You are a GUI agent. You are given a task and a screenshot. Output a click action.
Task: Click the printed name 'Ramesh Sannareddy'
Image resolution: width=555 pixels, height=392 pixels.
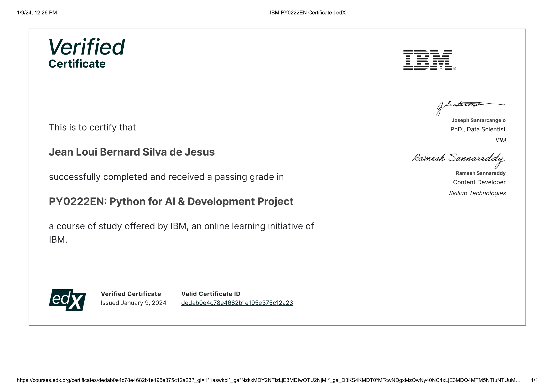click(x=480, y=173)
